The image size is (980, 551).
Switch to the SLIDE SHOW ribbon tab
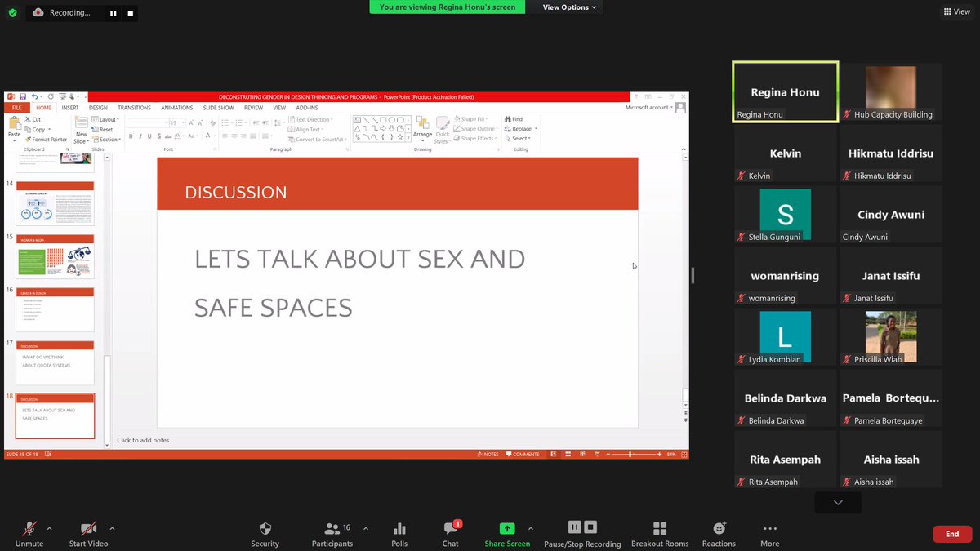point(219,108)
